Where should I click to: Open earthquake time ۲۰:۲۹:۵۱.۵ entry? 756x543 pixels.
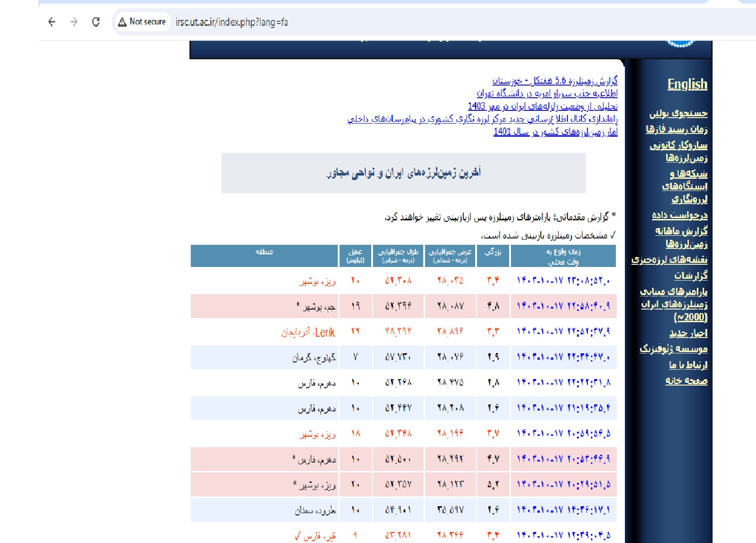coord(563,485)
